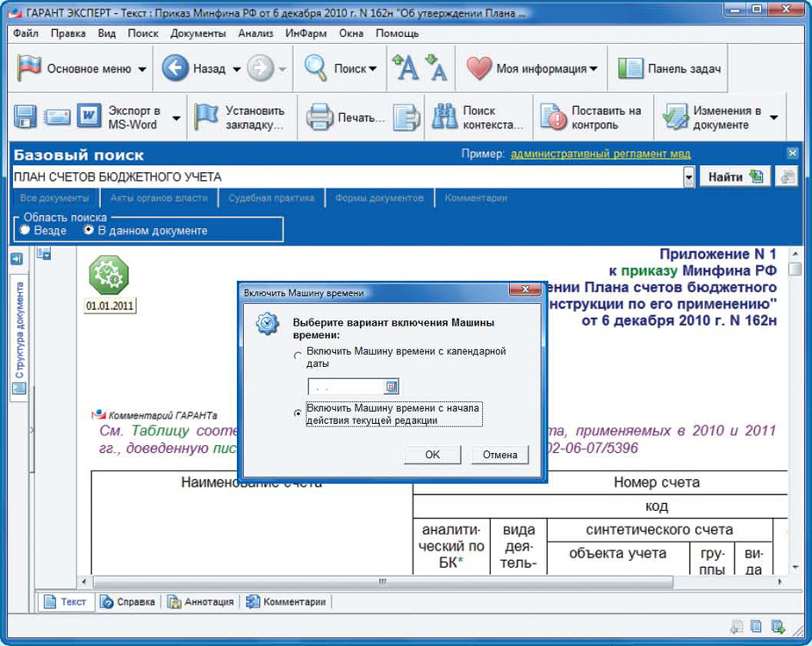This screenshot has height=646, width=812.
Task: Expand the 'Основное меню' dropdown
Action: pyautogui.click(x=141, y=69)
